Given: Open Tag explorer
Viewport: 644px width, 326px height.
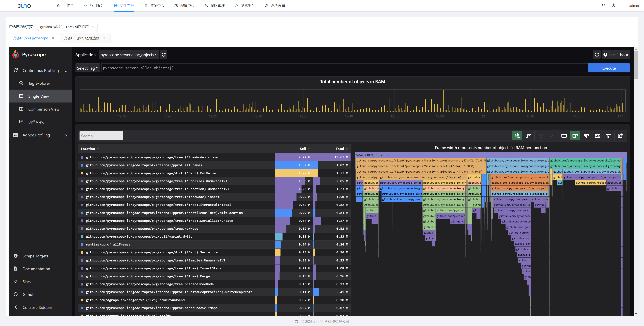Looking at the screenshot, I should point(40,83).
